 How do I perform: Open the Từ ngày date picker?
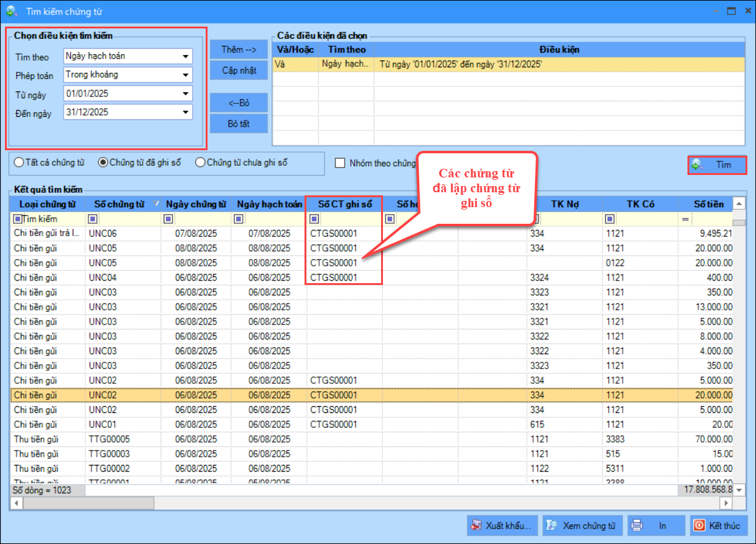pos(185,94)
